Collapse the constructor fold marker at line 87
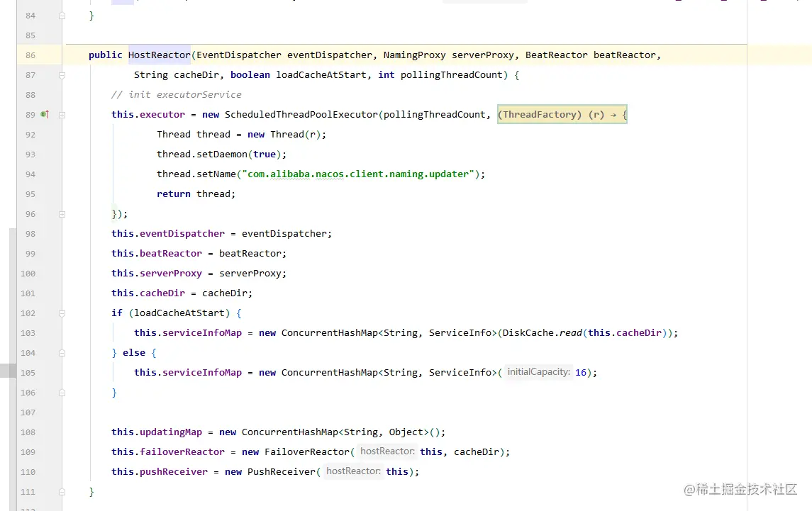 [x=62, y=75]
